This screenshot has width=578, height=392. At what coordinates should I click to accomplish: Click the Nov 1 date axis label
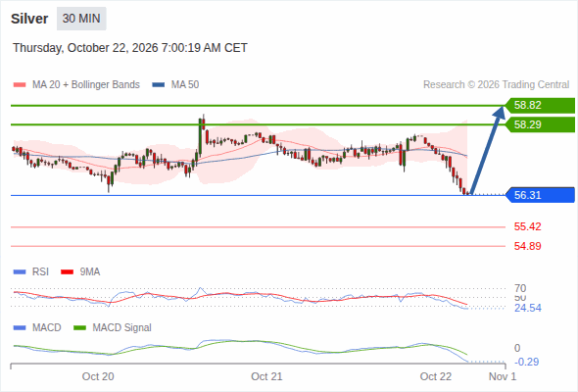click(503, 376)
